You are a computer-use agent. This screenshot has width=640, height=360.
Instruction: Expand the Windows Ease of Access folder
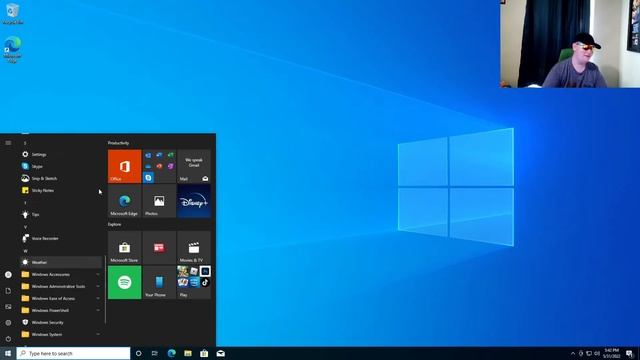click(x=61, y=298)
